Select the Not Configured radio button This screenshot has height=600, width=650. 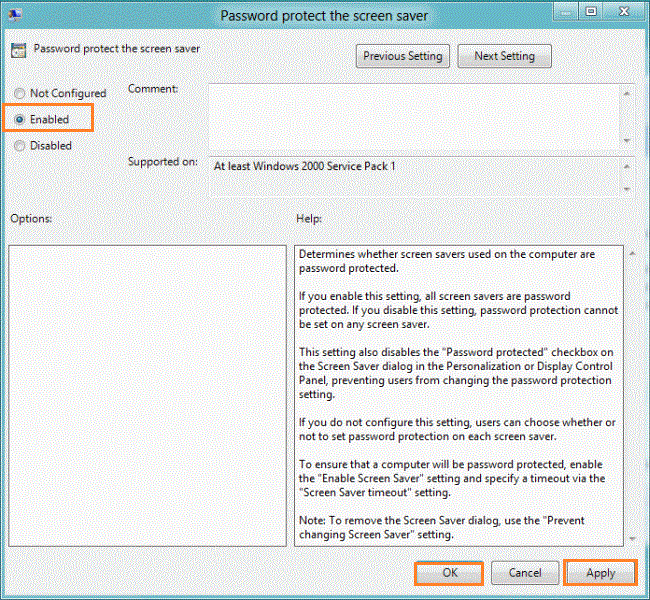[x=19, y=93]
